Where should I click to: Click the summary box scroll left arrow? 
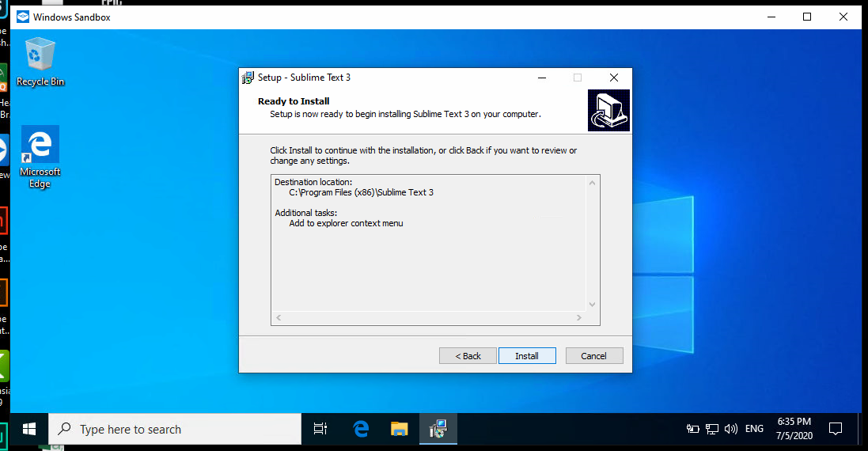coord(279,317)
